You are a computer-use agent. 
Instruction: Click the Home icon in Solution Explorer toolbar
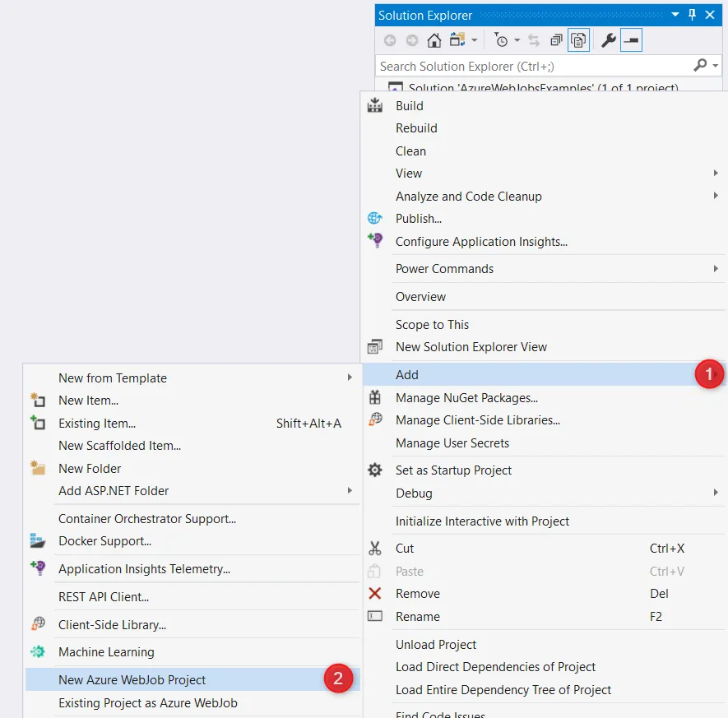[x=434, y=40]
